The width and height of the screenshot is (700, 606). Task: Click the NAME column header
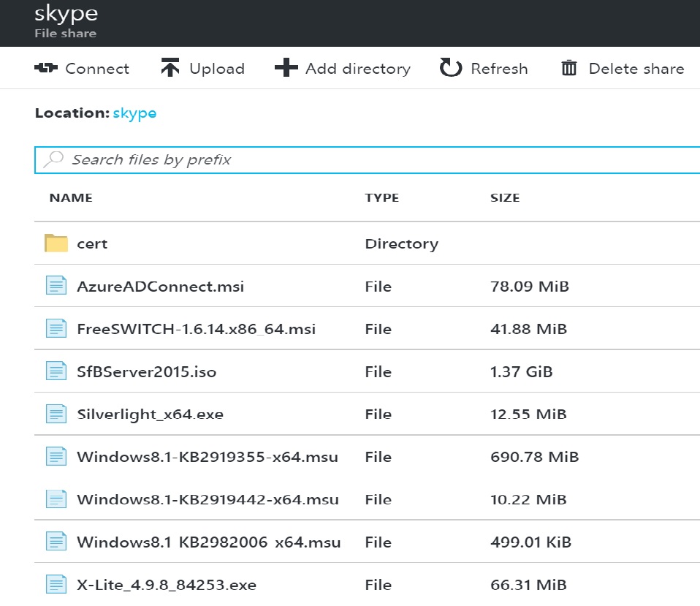(71, 198)
